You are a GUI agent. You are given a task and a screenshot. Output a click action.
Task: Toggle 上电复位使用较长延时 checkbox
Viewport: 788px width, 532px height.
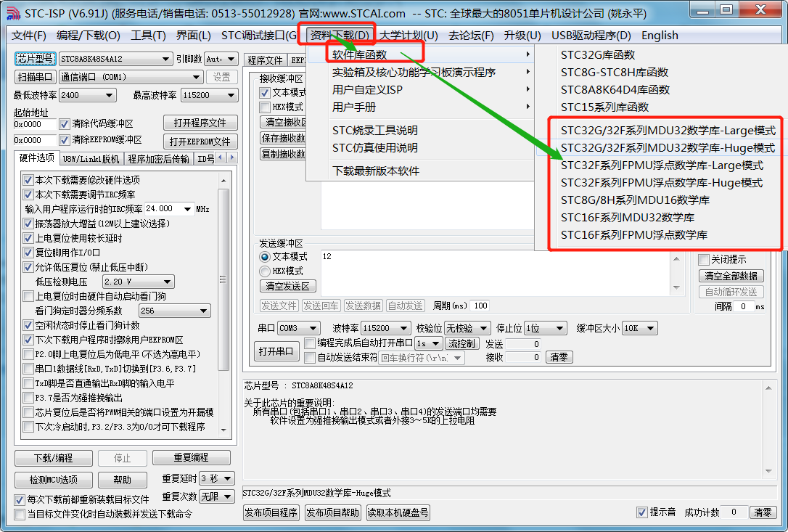point(28,238)
